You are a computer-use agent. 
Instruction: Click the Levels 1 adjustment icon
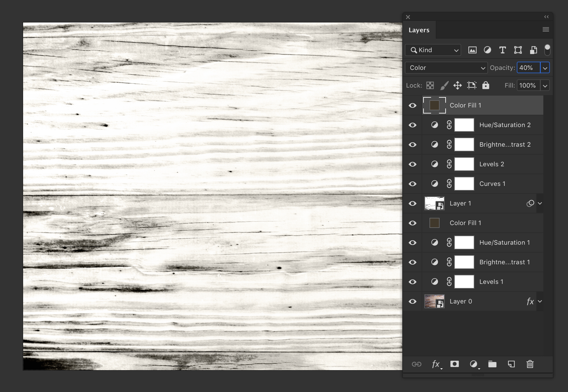pos(435,282)
